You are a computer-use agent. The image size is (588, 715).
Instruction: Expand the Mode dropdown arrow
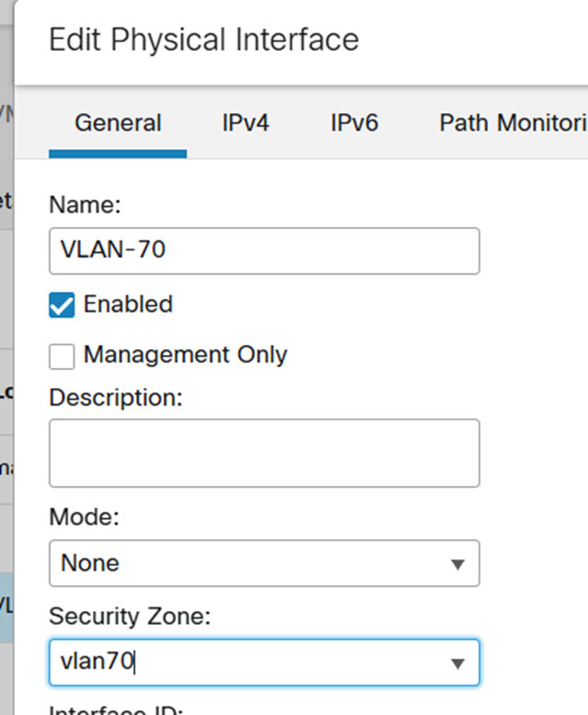coord(457,564)
